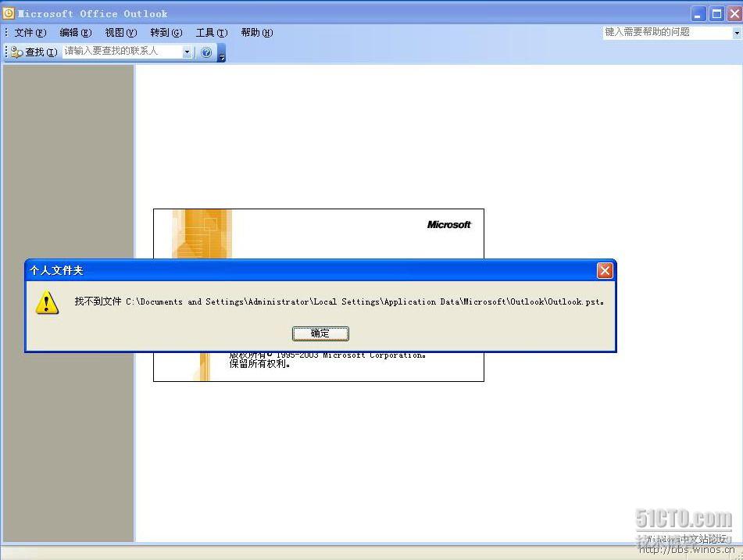Close the Microsoft Office Outlook window
This screenshot has height=560, width=743.
click(x=734, y=14)
